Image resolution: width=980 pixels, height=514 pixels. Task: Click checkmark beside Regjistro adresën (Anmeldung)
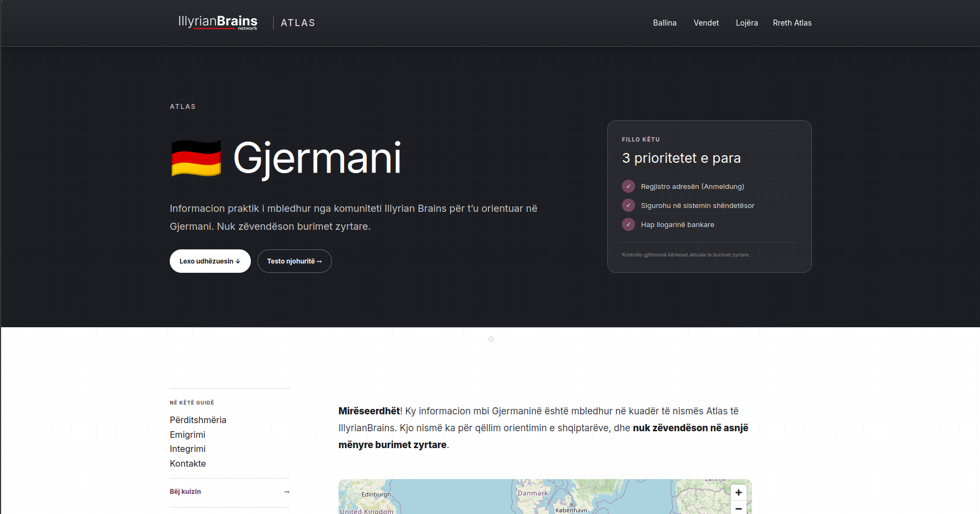(628, 186)
